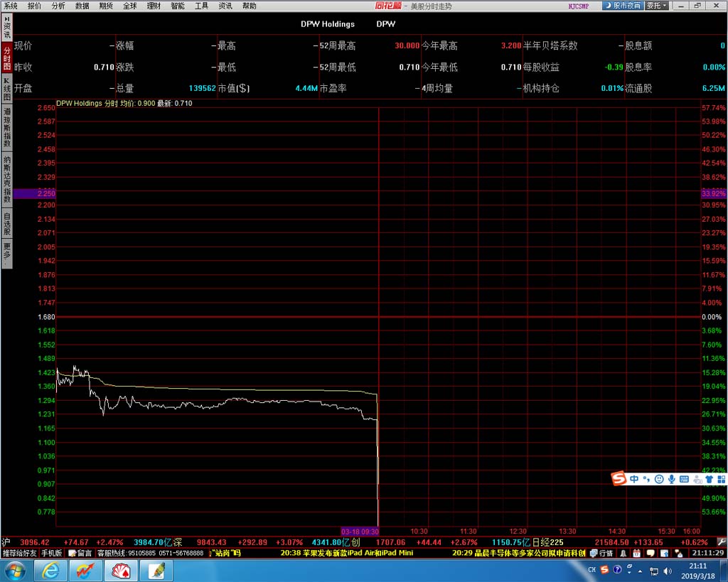This screenshot has width=728, height=582.
Task: Open Sogou skin shirt icon
Action: [x=709, y=479]
